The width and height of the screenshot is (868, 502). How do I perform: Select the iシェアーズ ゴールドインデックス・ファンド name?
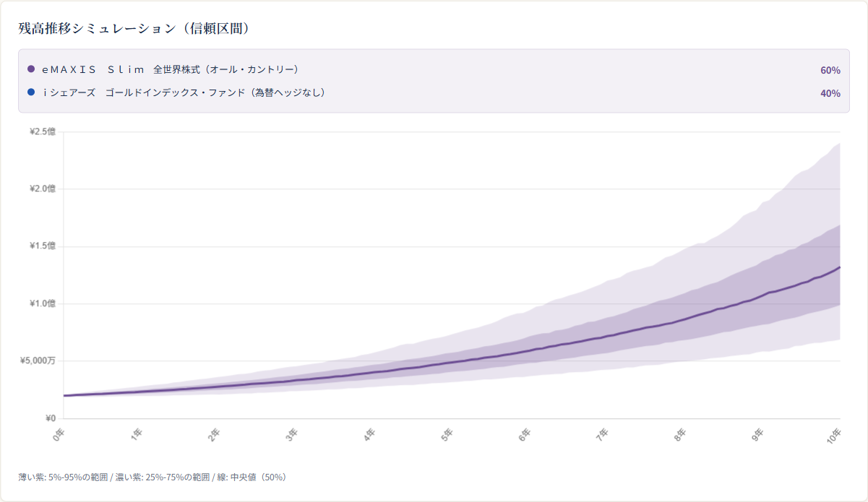coord(184,92)
